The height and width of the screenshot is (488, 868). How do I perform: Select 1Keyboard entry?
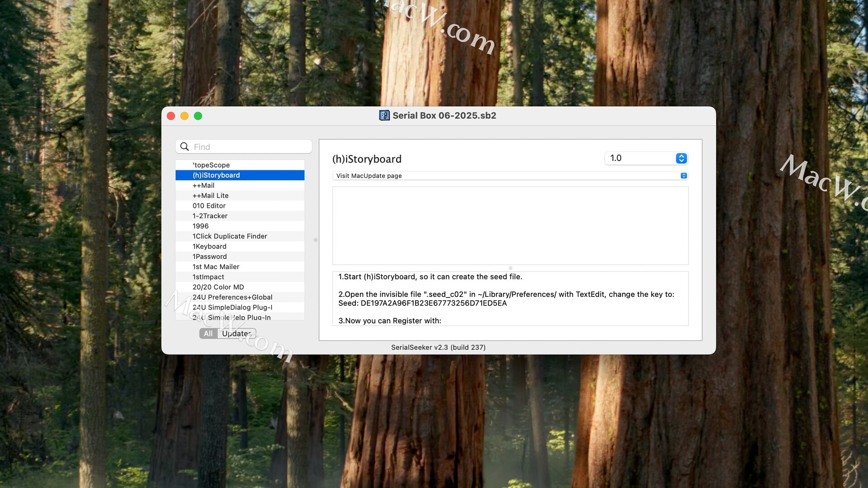240,246
